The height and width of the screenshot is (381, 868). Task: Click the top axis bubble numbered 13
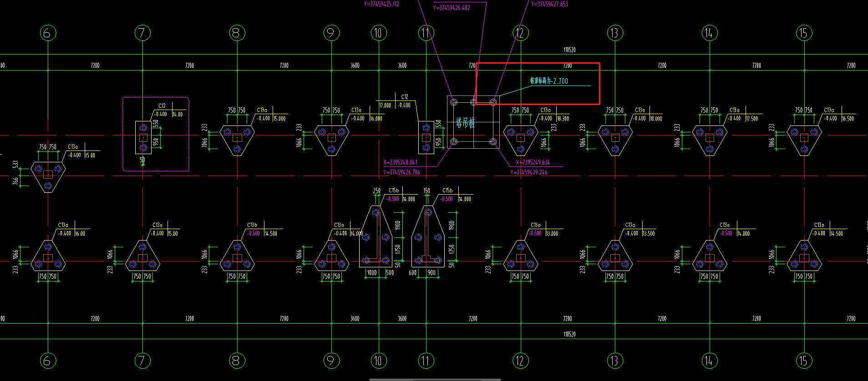coord(615,33)
